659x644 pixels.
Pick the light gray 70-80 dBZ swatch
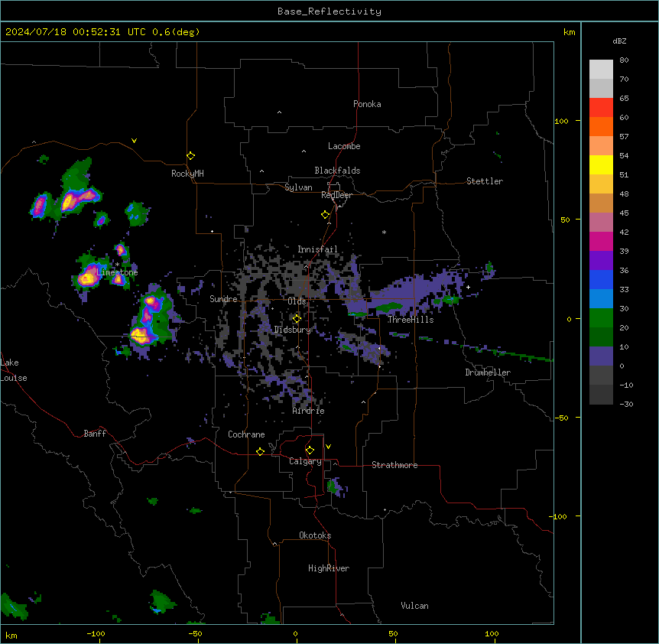(601, 70)
